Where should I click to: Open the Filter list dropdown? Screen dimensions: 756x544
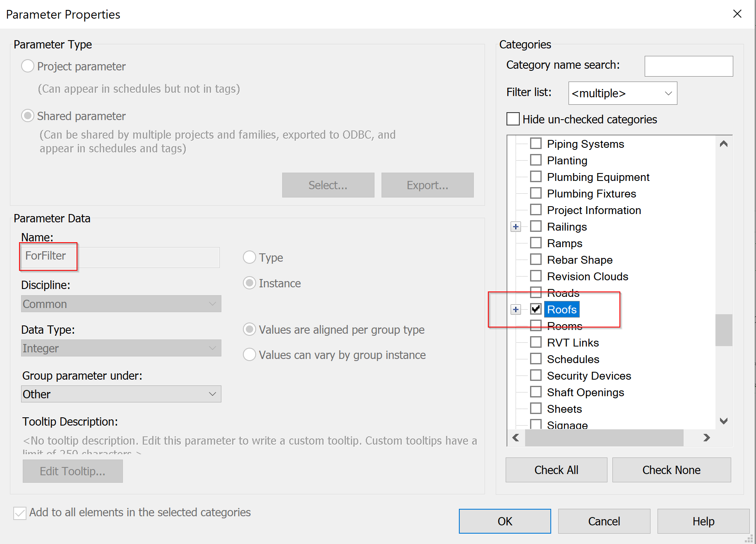pos(668,93)
